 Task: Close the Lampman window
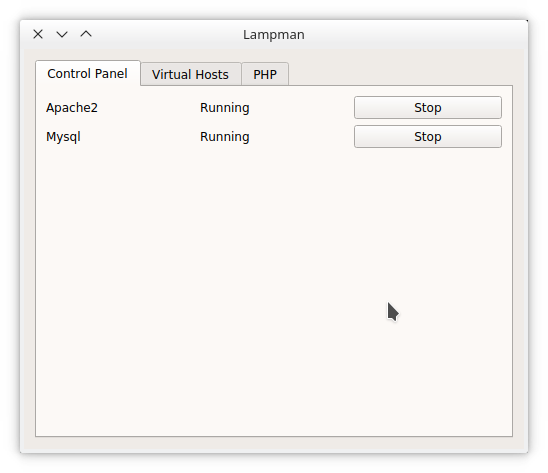pyautogui.click(x=38, y=34)
